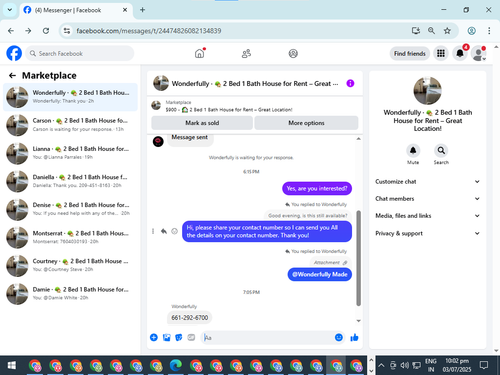The width and height of the screenshot is (500, 375).
Task: Attach a photo with image icon
Action: point(166,337)
